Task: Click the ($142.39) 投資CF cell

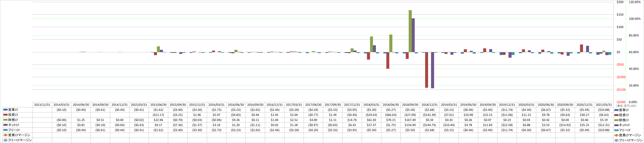Action: coord(430,115)
